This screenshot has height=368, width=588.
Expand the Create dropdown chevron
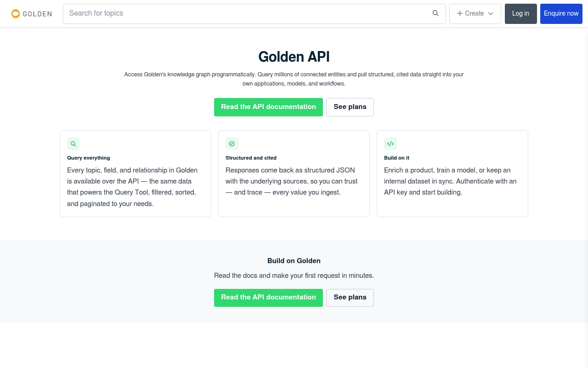pyautogui.click(x=491, y=14)
